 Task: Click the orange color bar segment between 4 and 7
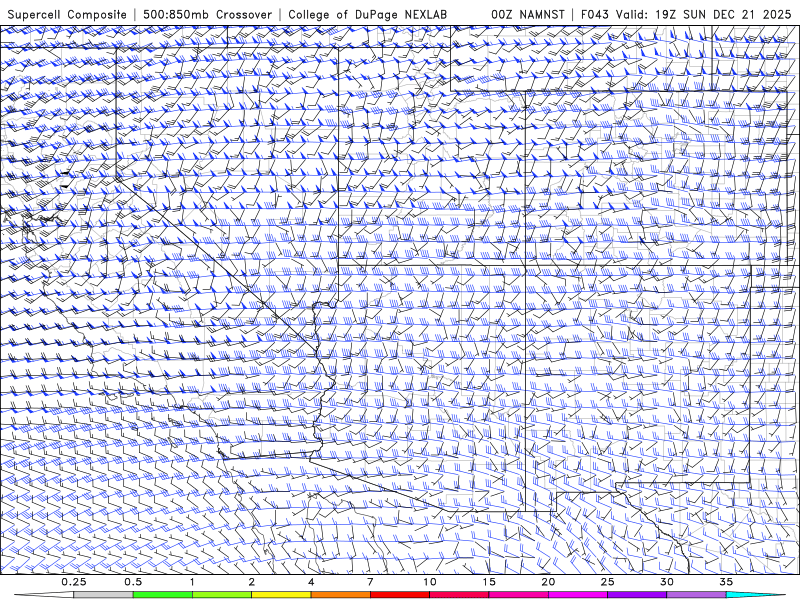tap(340, 595)
